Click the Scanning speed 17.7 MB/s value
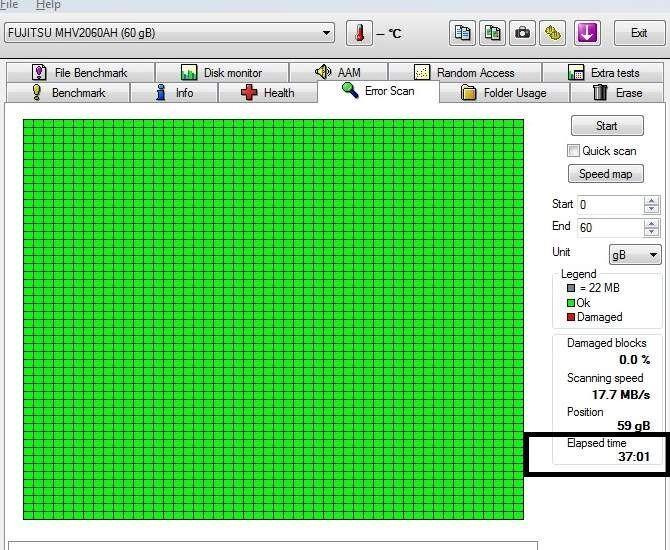 [621, 394]
